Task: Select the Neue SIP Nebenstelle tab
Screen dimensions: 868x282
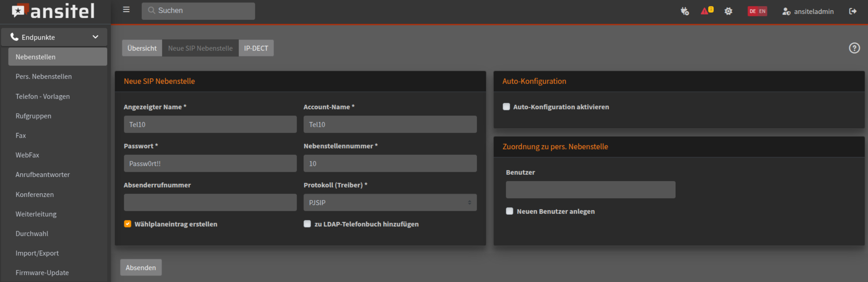Action: click(200, 48)
